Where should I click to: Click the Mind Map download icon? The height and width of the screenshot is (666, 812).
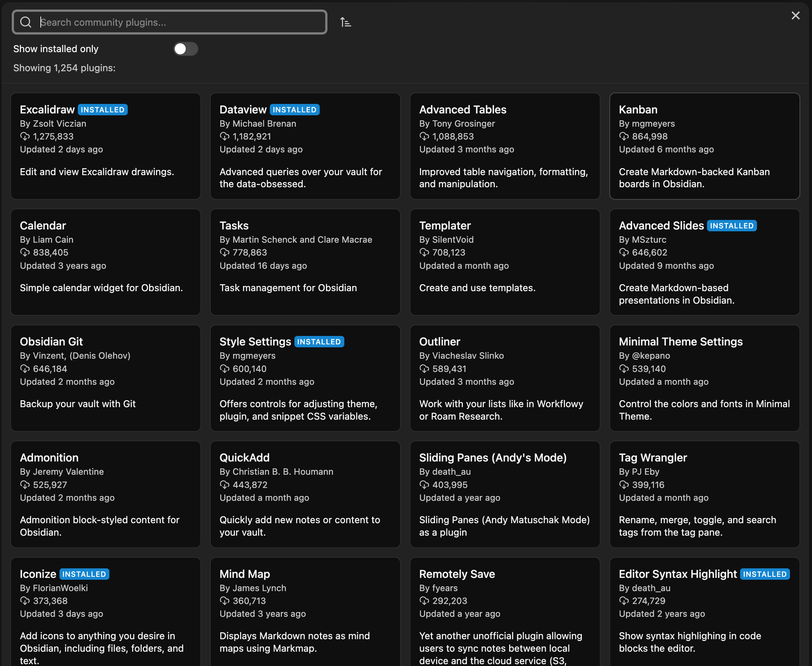225,601
